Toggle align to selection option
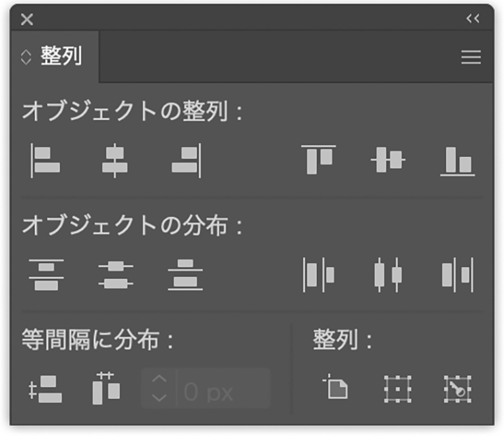Screen dimensions: 504x439 click(396, 389)
